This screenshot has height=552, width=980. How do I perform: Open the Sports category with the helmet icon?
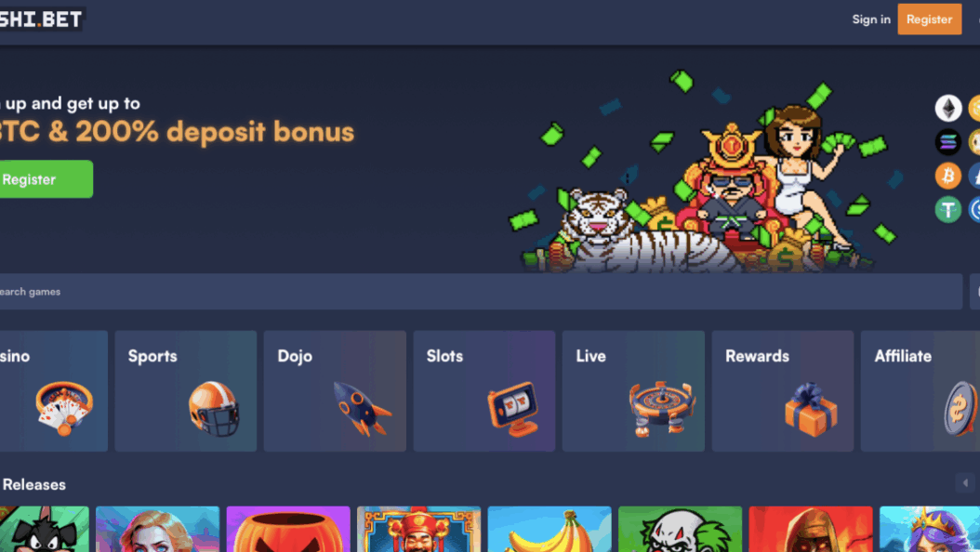pyautogui.click(x=186, y=391)
